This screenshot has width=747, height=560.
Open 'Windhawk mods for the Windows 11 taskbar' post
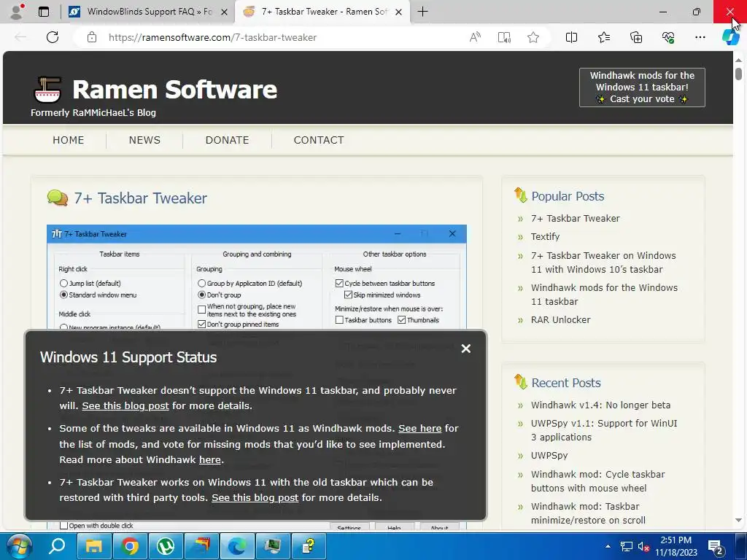click(x=604, y=295)
